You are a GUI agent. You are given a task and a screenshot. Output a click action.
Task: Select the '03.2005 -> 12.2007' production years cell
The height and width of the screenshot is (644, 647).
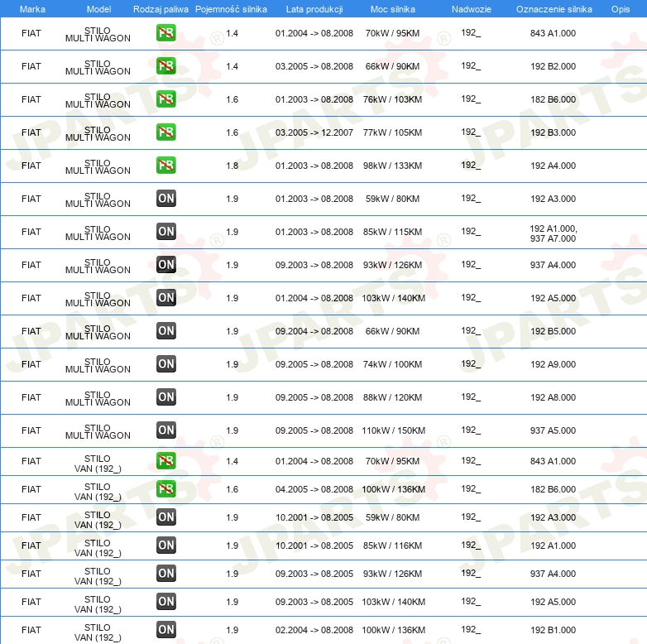(x=314, y=132)
